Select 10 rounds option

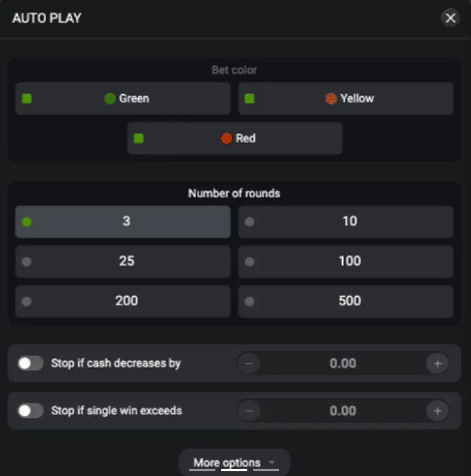(x=346, y=222)
